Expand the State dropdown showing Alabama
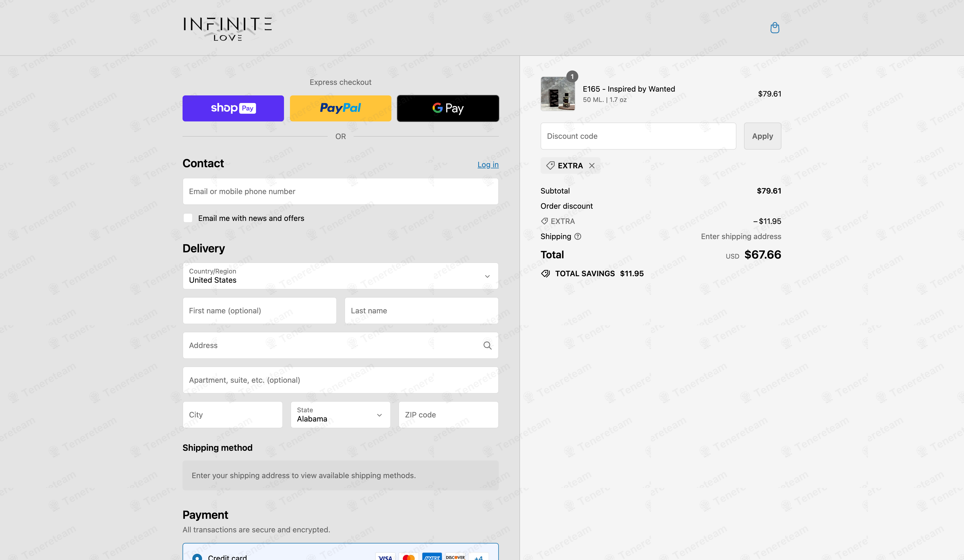This screenshot has width=964, height=560. pyautogui.click(x=340, y=414)
